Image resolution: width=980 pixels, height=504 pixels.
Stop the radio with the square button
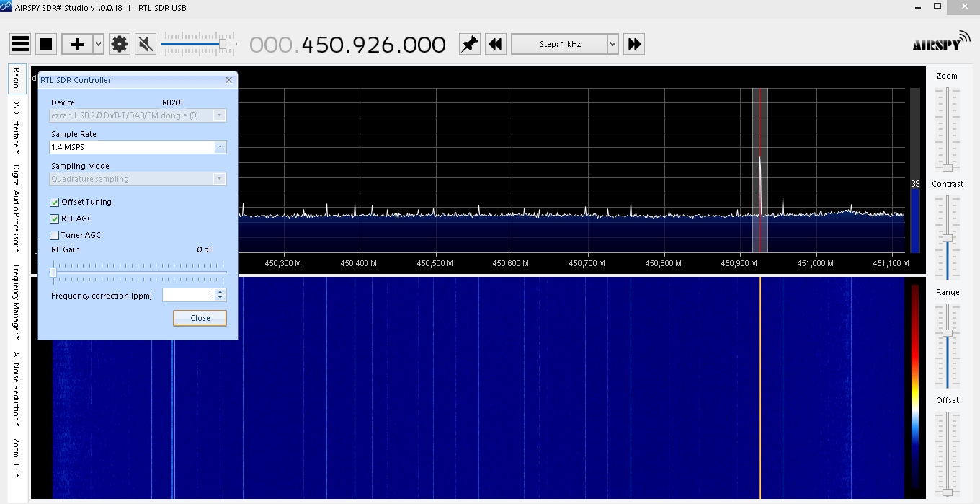[x=46, y=44]
